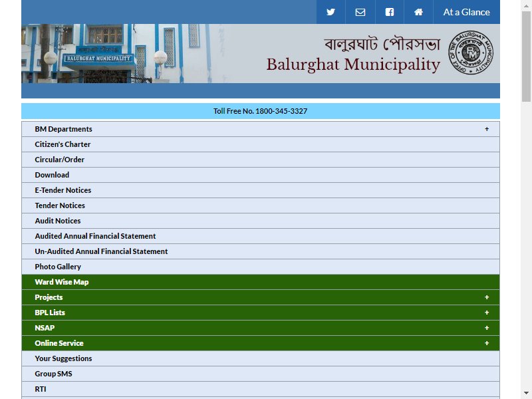Click the scrollbar down arrow
Viewport: 532px width, 399px height.
coord(526,394)
